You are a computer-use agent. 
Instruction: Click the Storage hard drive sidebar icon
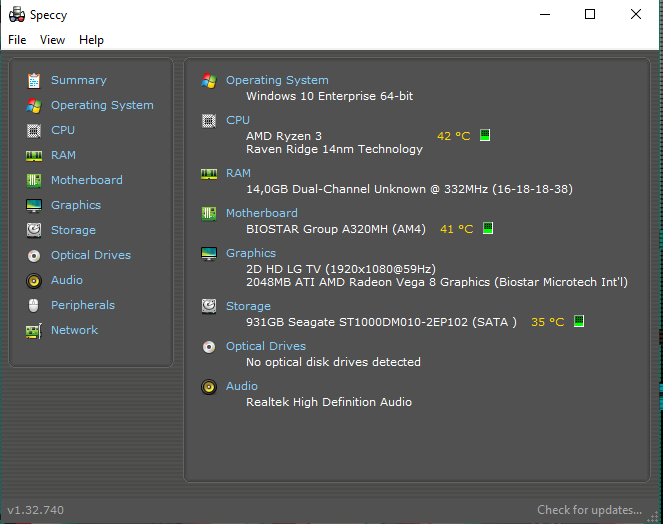pyautogui.click(x=34, y=230)
